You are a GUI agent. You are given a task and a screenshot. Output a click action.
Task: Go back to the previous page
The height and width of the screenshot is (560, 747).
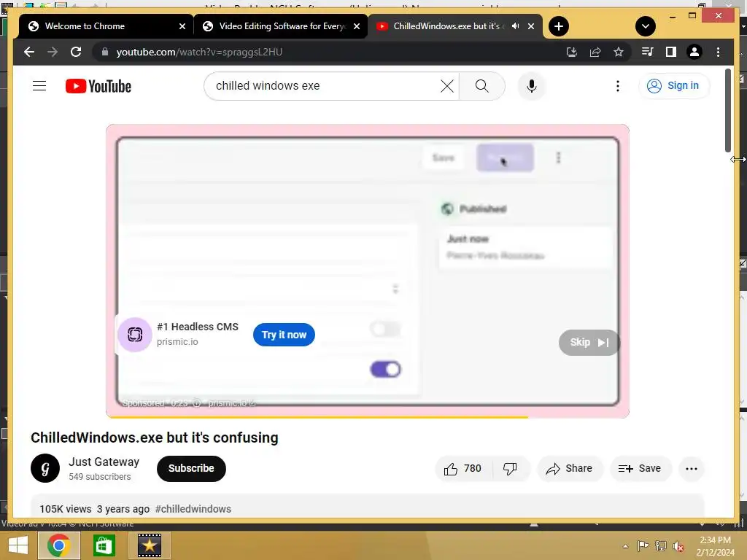pos(29,52)
